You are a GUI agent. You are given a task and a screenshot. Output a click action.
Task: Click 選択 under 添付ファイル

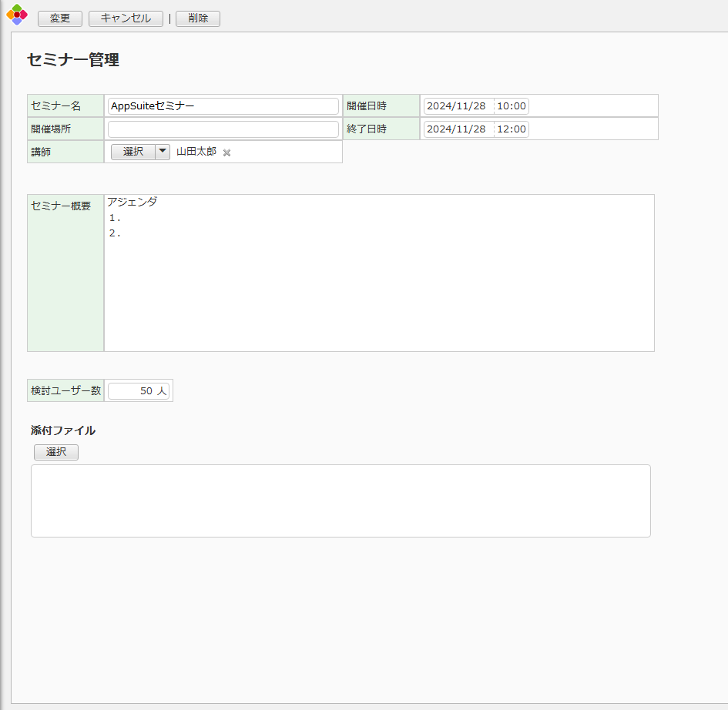[56, 452]
